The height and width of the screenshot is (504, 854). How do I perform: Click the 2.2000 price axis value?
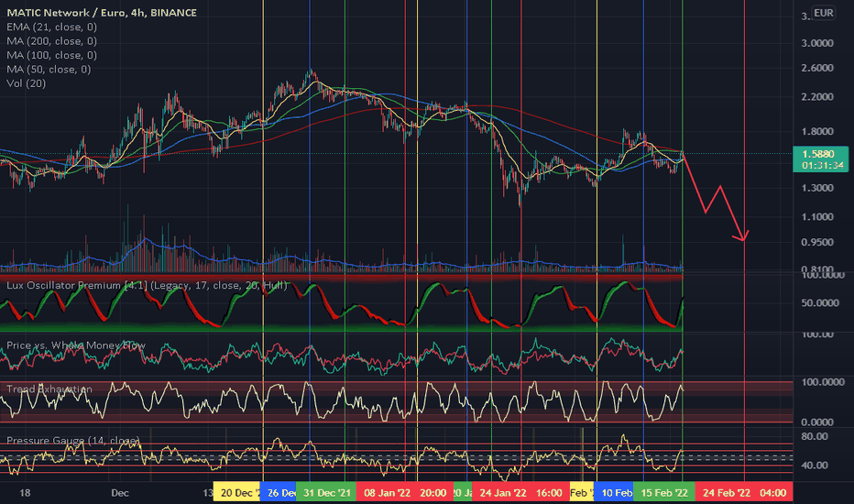point(817,97)
